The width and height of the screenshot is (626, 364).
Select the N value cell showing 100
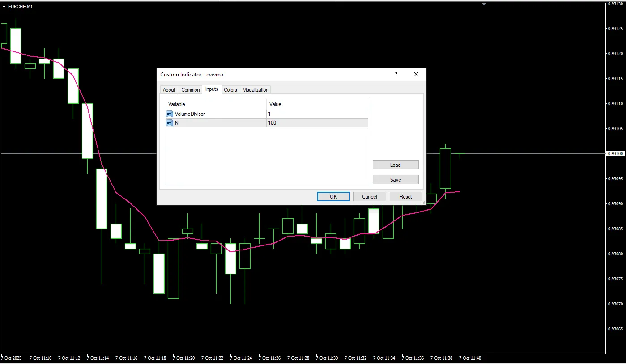click(317, 123)
